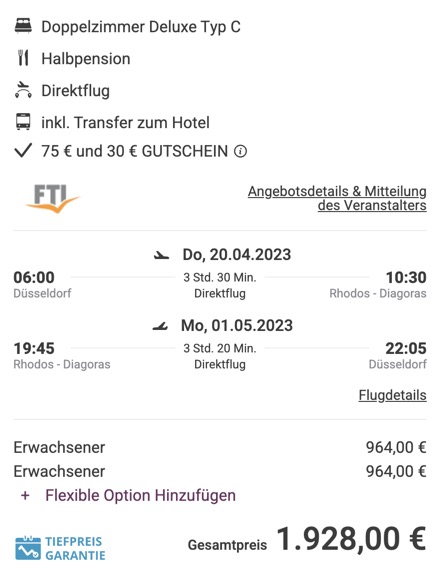439x583 pixels.
Task: Click the FTI tour operator logo
Action: coord(53,199)
